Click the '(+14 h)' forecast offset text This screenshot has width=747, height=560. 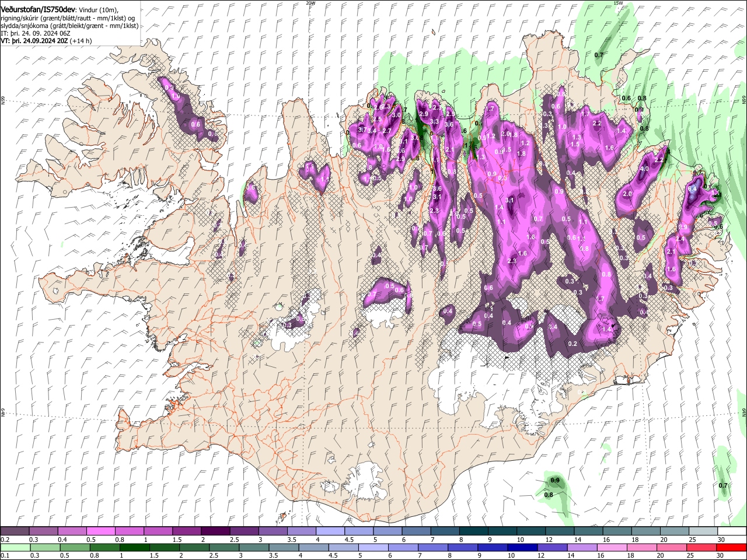pos(81,41)
